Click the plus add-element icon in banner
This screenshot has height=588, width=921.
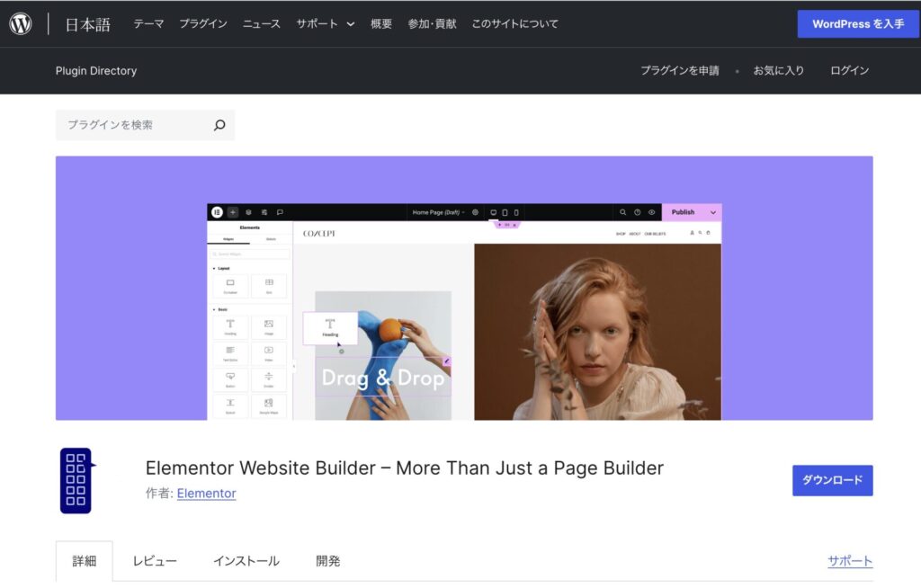233,212
